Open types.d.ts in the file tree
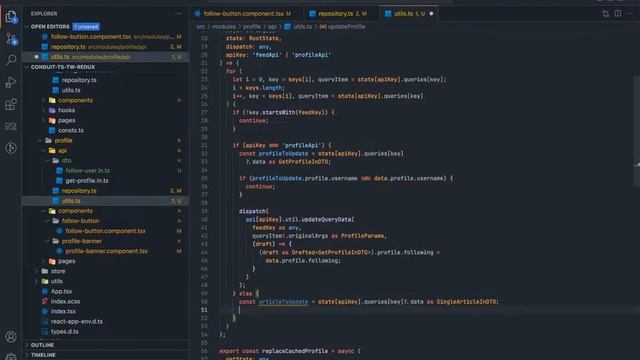Viewport: 640px width, 360px height. (x=105, y=331)
